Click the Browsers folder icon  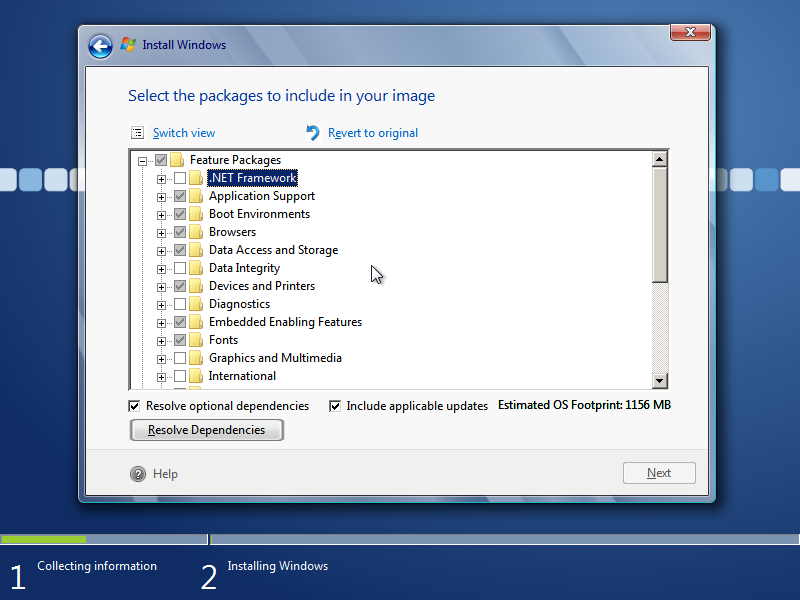[x=196, y=232]
